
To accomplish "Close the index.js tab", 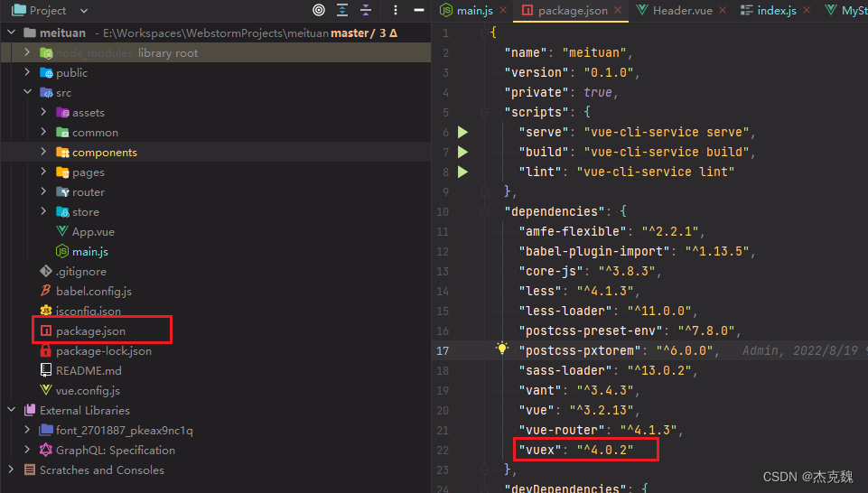I will coord(807,11).
